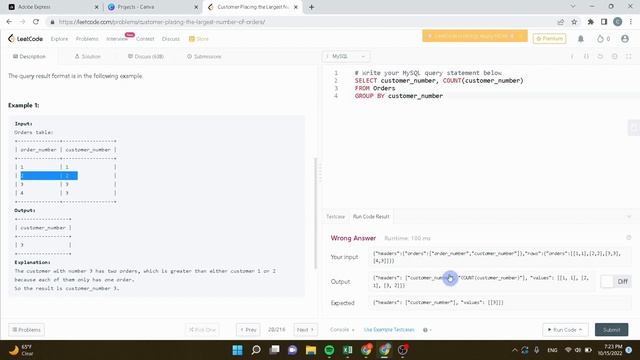The height and width of the screenshot is (360, 640).
Task: Click Use Example Testcases link
Action: pyautogui.click(x=389, y=329)
